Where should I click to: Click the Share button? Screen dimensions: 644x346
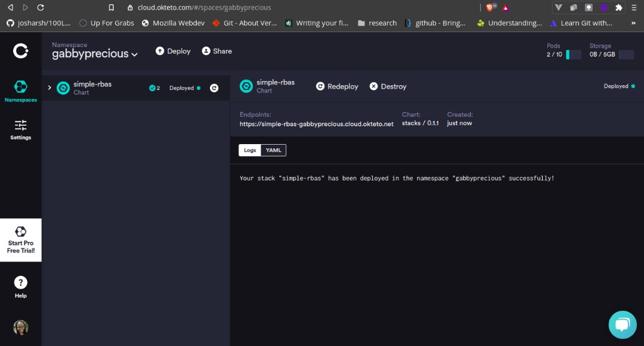pos(217,51)
